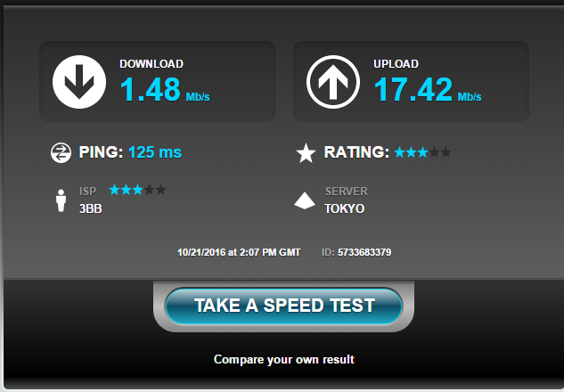Click the result ID 5733683379
This screenshot has width=564, height=392.
pos(364,252)
